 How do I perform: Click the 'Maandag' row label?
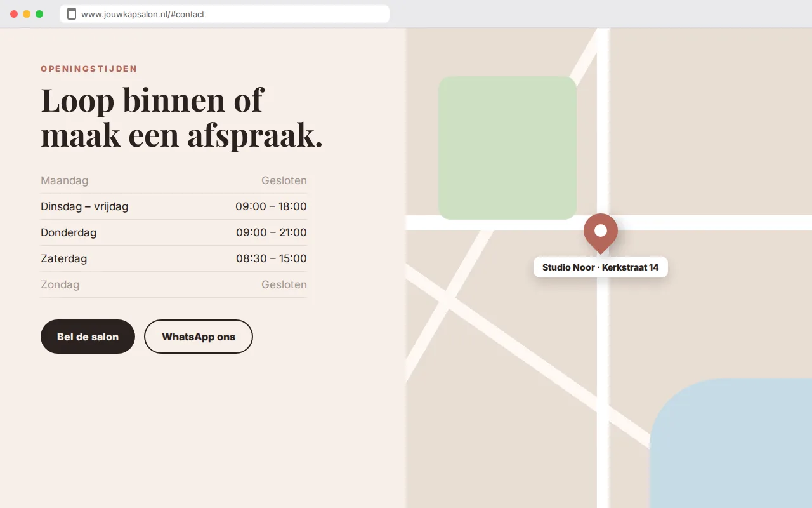pos(65,180)
